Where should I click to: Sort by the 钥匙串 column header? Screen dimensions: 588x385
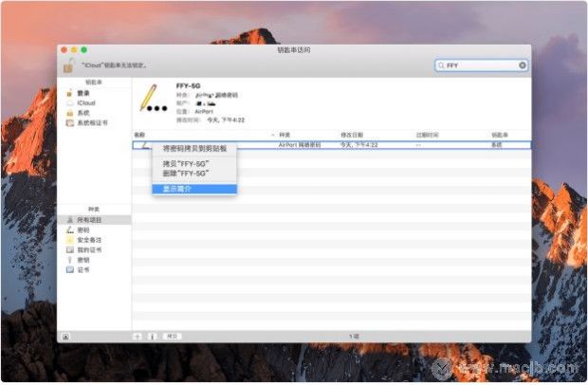(x=500, y=135)
